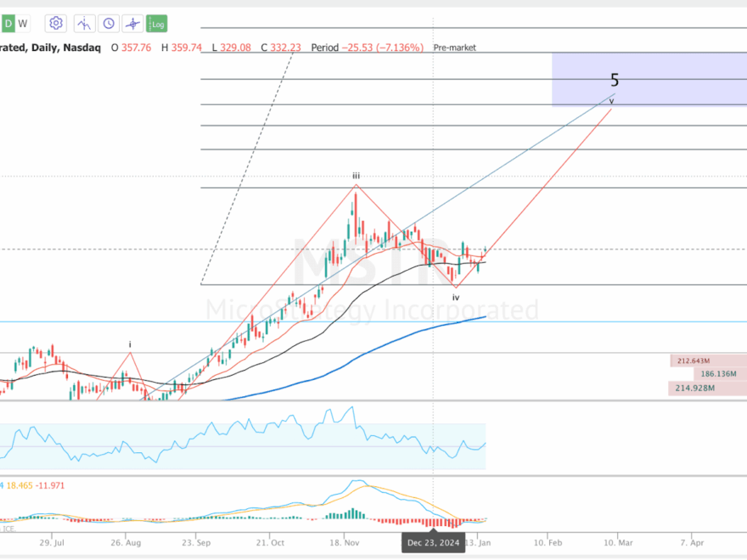
Task: Click the Pre-market label
Action: pyautogui.click(x=454, y=48)
